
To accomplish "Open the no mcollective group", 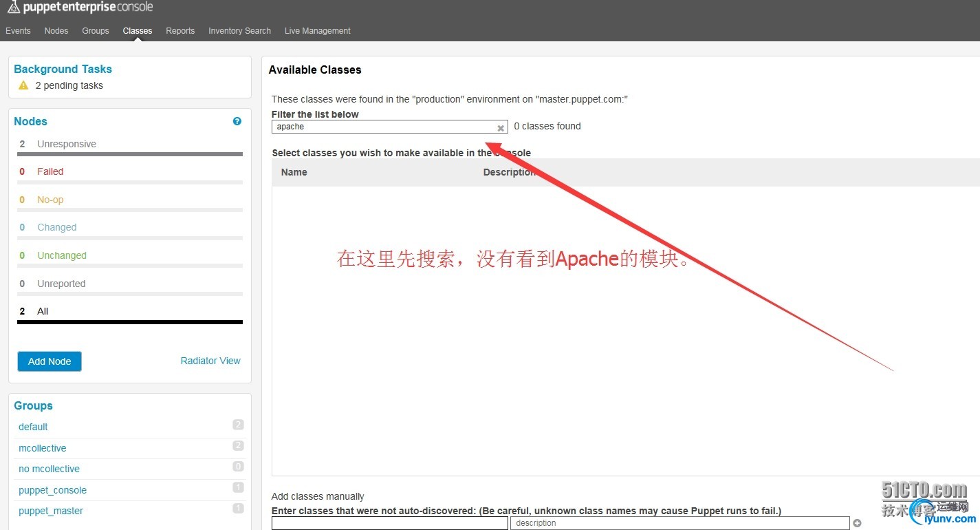I will tap(49, 469).
